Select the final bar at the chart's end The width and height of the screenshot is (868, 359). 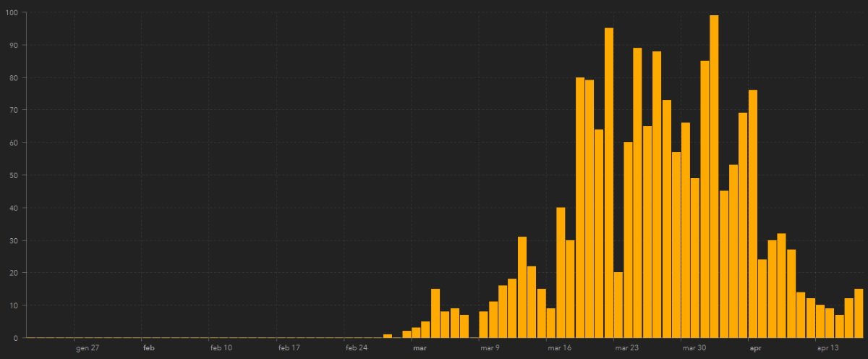coord(859,313)
